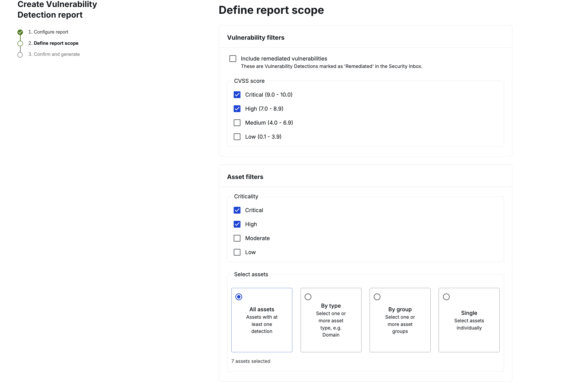Image resolution: width=588 pixels, height=386 pixels.
Task: Uncheck Critical (9.0 - 10.0) CVSS score
Action: 237,94
